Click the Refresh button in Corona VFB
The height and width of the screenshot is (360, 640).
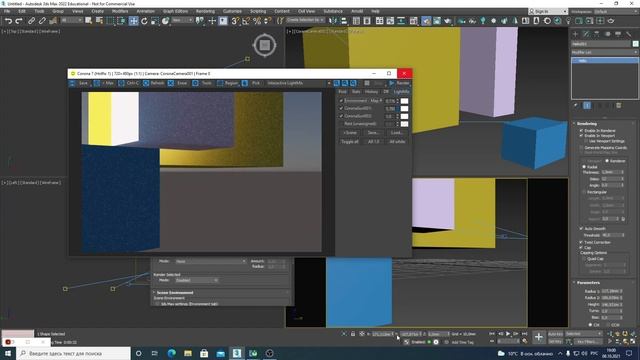tap(154, 83)
